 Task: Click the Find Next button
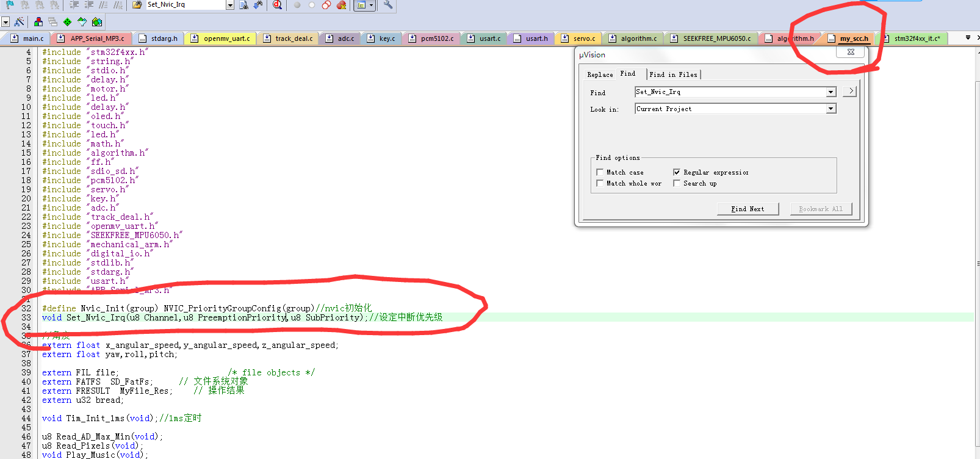click(748, 209)
